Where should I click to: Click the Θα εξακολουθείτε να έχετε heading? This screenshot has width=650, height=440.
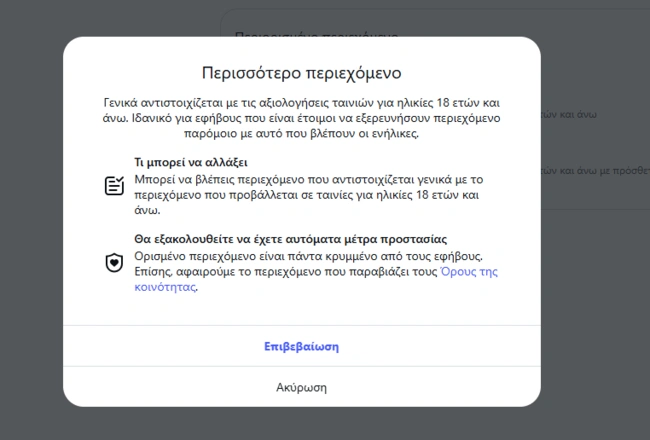pyautogui.click(x=289, y=239)
